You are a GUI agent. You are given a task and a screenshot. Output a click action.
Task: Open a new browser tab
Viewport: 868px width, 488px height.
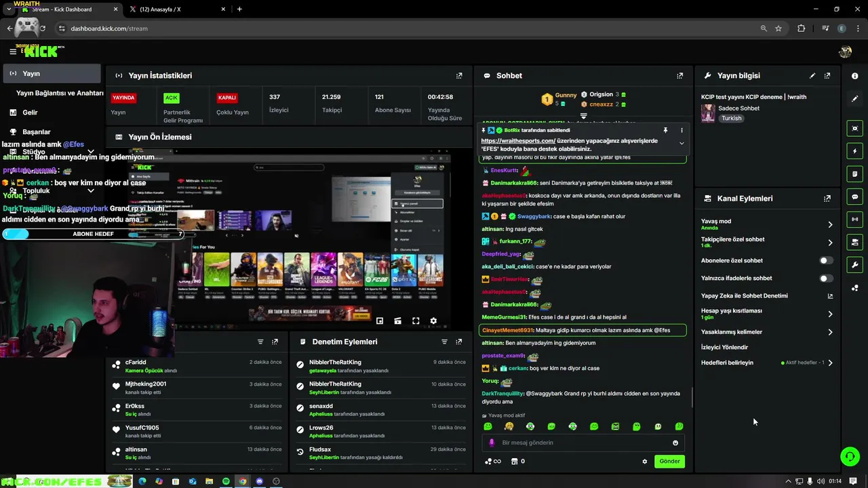pos(239,9)
